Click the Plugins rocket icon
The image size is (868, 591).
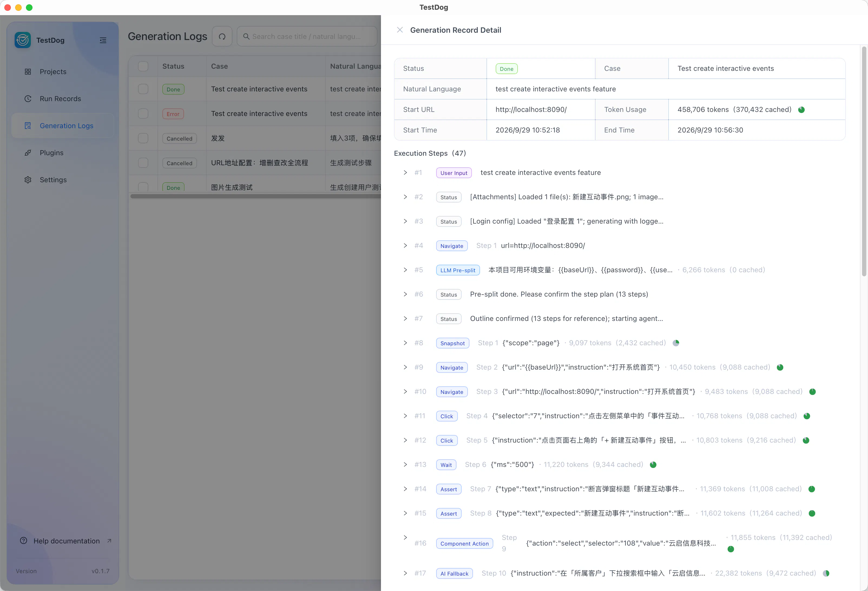pos(28,152)
